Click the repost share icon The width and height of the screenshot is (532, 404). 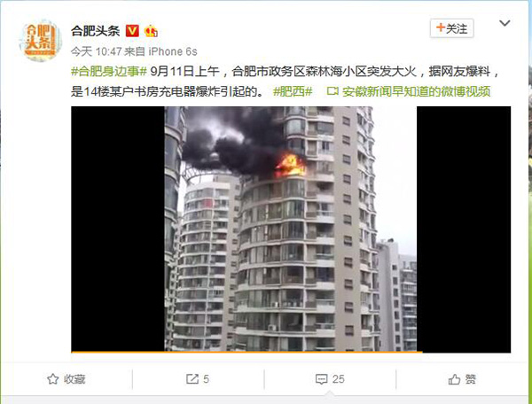(x=192, y=379)
